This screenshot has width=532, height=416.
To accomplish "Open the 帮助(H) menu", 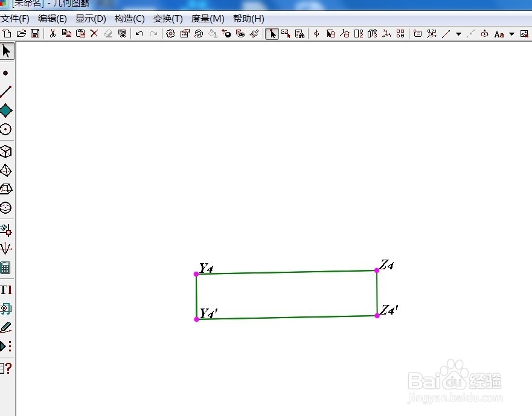I will (248, 19).
